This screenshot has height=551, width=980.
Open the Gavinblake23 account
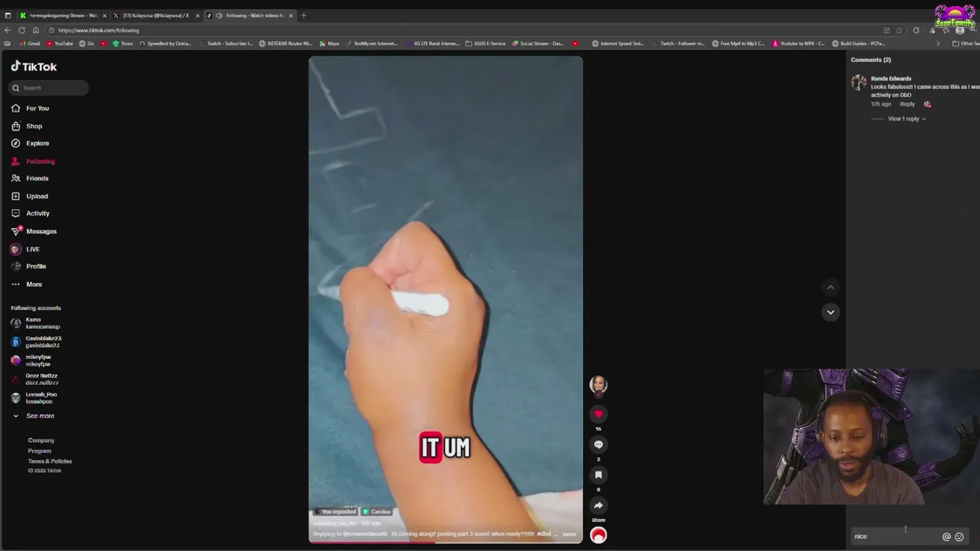[36, 342]
